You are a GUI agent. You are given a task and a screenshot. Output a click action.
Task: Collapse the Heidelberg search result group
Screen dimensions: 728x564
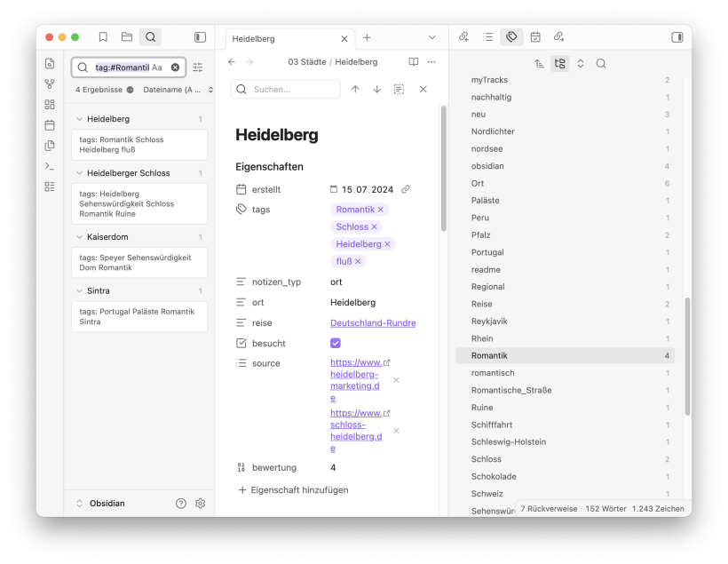click(x=79, y=119)
